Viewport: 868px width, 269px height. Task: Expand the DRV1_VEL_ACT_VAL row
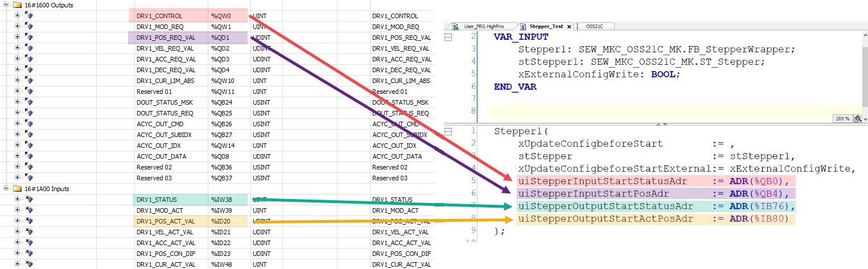17,232
